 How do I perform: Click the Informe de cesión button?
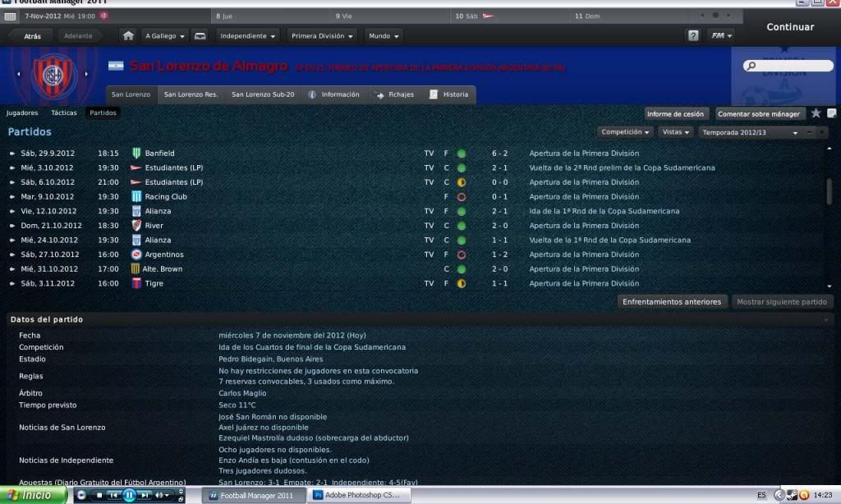675,113
